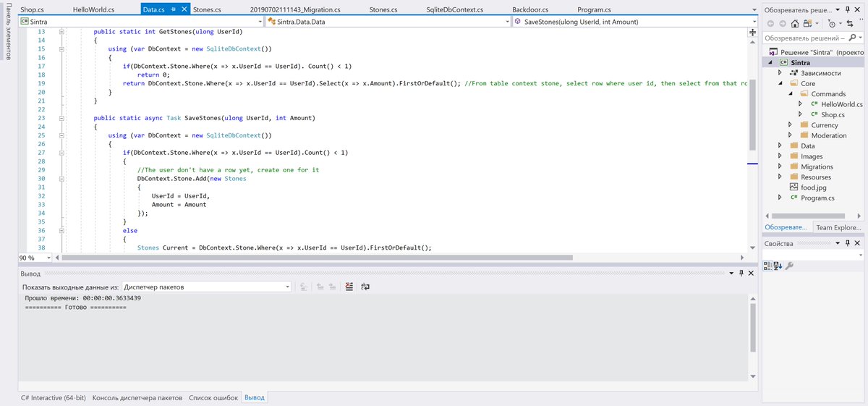Close the Output panel
The width and height of the screenshot is (868, 406).
pos(751,273)
